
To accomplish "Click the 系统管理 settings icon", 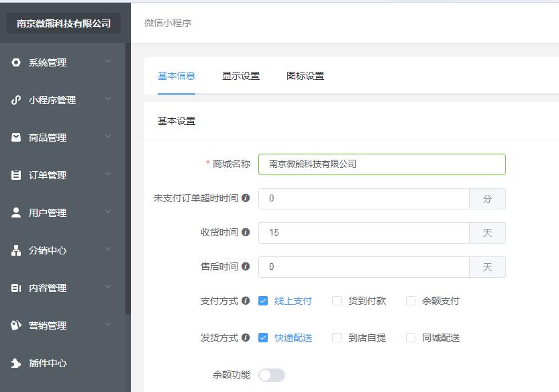I will click(x=16, y=62).
